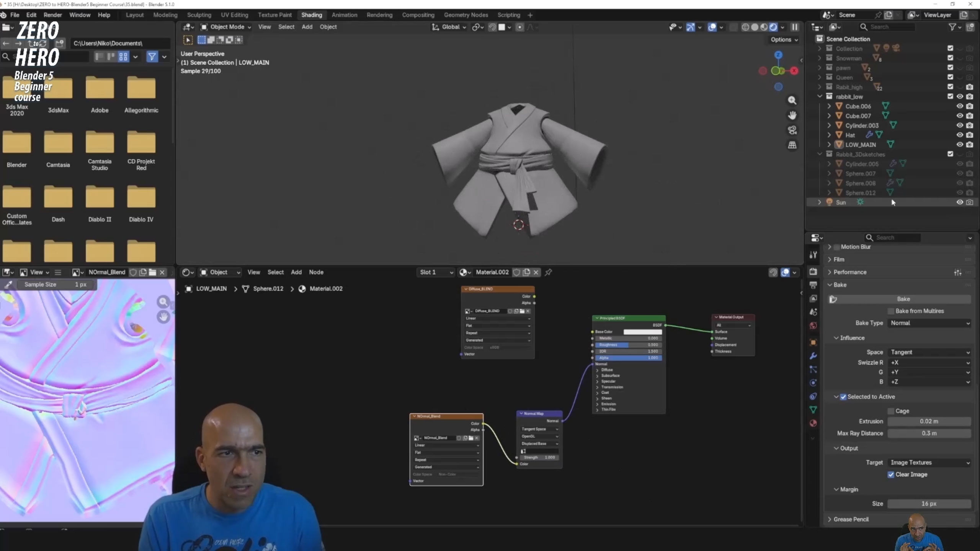Image resolution: width=980 pixels, height=551 pixels.
Task: Switch viewport to solid shading
Action: (755, 27)
